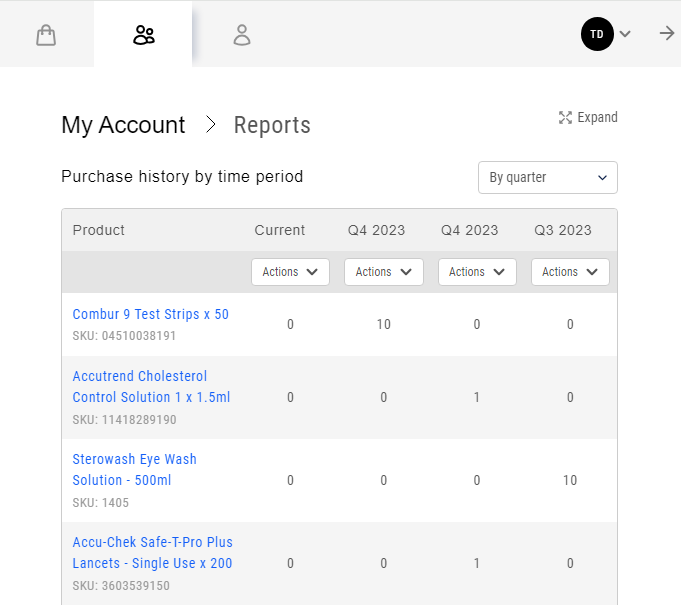Expand the report to full view

click(x=588, y=117)
